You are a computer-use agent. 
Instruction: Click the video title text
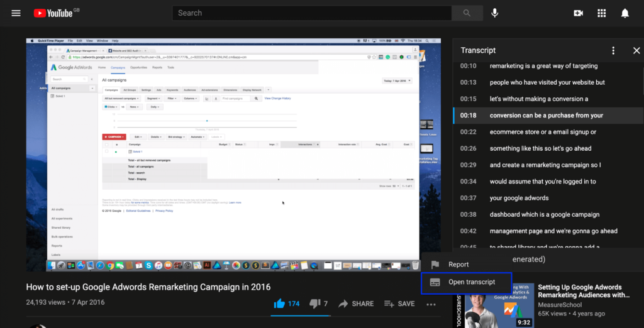[x=148, y=287]
